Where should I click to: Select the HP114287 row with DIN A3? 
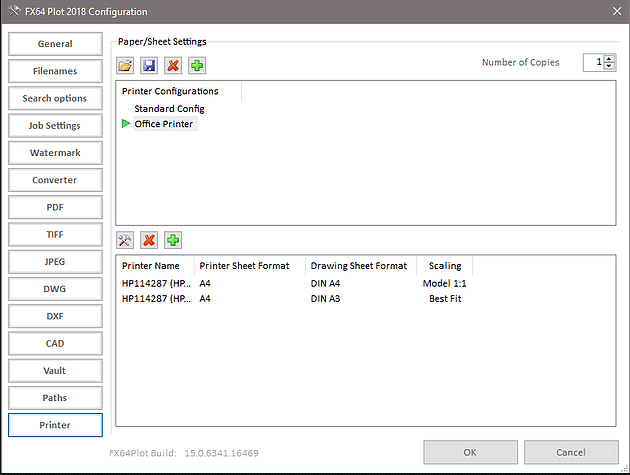294,299
